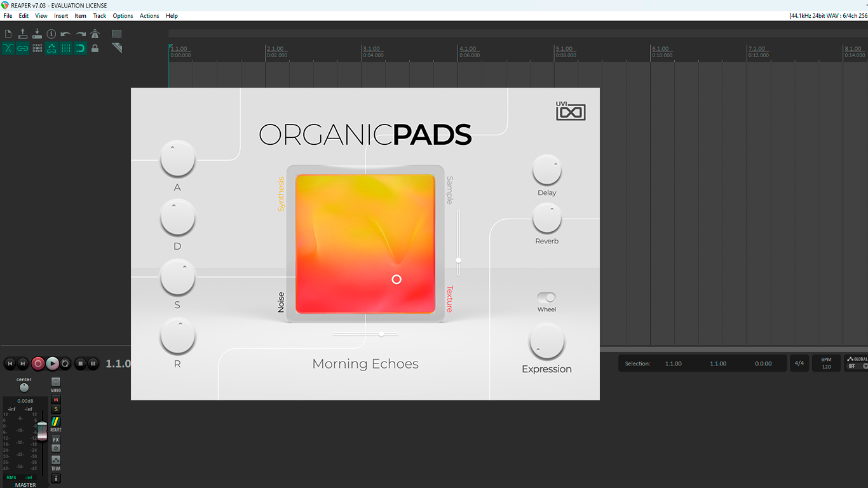Click the Reverb knob
Viewport: 868px width, 488px height.
coord(546,218)
